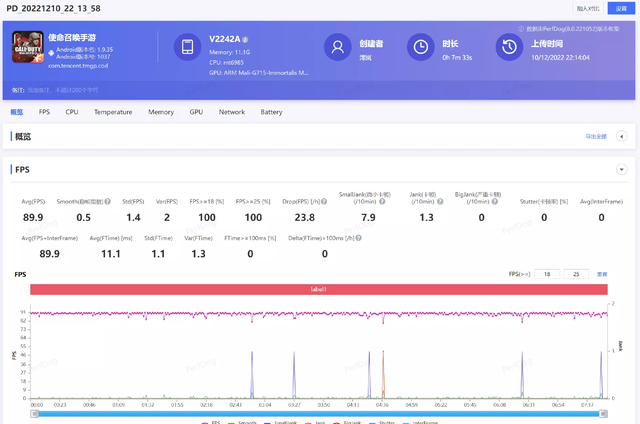The height and width of the screenshot is (424, 640).
Task: Click the duration clock icon
Action: 423,47
